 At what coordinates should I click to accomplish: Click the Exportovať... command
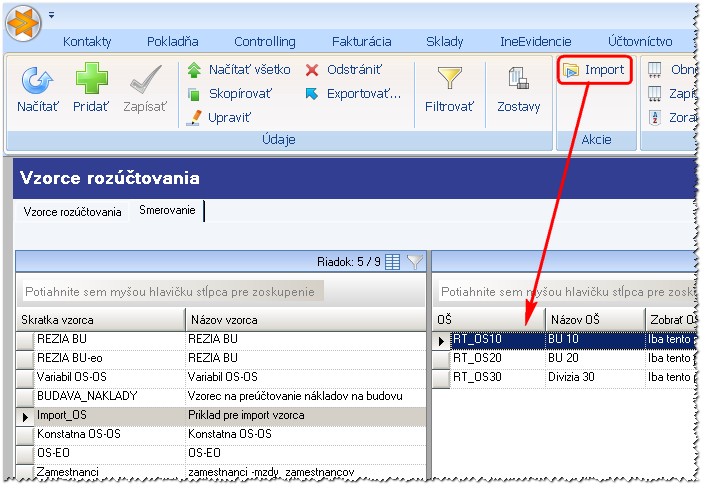pyautogui.click(x=353, y=94)
